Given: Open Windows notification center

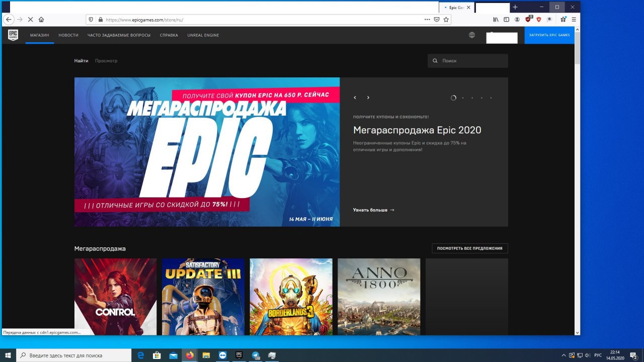Looking at the screenshot, I should tap(633, 355).
